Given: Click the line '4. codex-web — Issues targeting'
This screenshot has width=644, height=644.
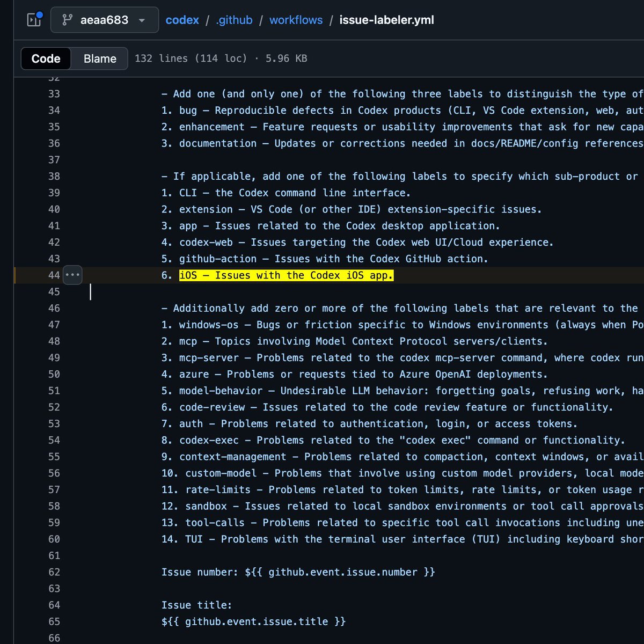Looking at the screenshot, I should click(357, 243).
